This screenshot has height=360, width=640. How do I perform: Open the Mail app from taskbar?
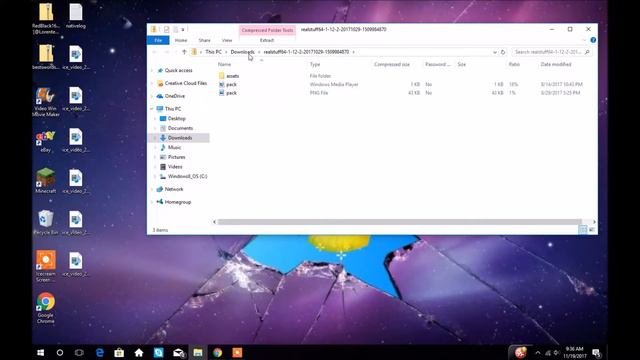point(178,353)
